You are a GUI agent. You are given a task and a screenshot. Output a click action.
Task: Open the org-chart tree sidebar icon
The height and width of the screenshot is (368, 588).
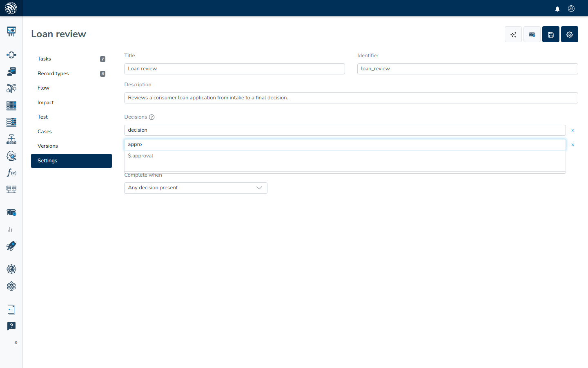click(x=11, y=139)
